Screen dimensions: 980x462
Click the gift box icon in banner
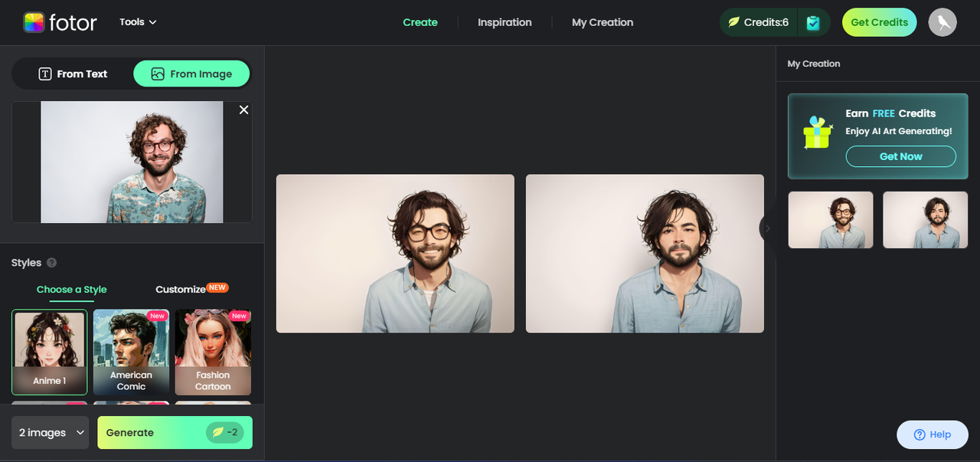[818, 133]
